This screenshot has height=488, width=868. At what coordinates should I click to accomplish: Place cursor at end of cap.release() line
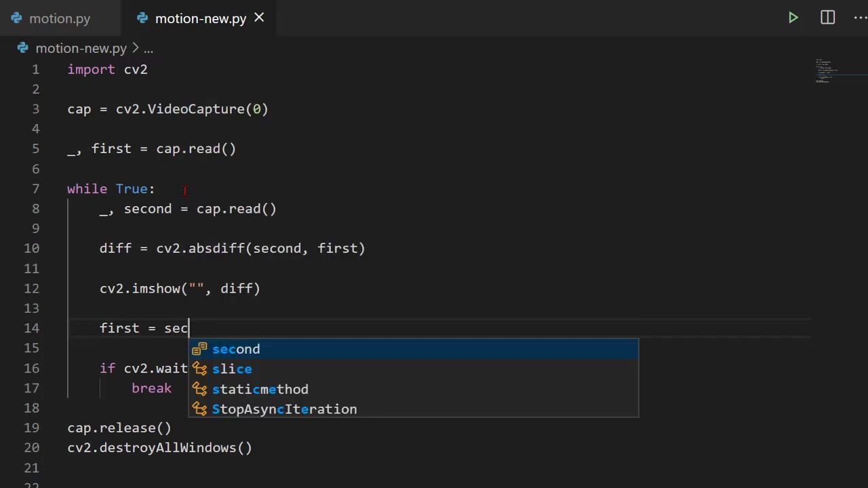coord(172,428)
